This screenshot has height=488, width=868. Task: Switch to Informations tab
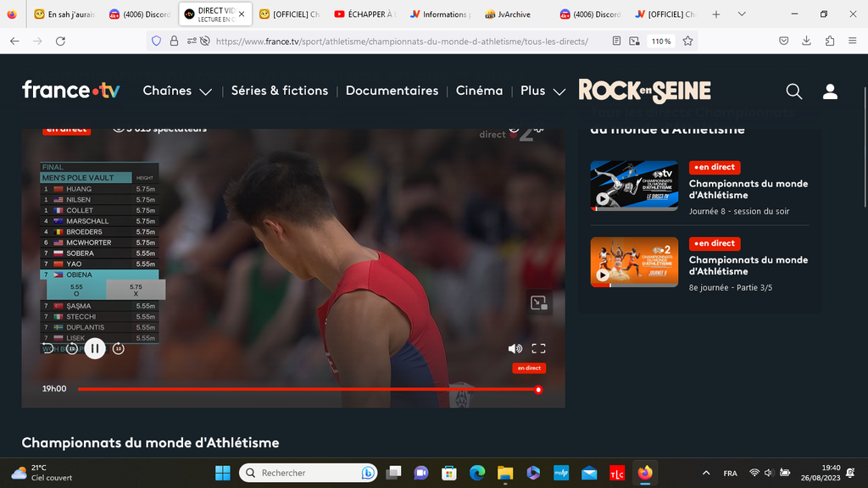click(x=441, y=14)
